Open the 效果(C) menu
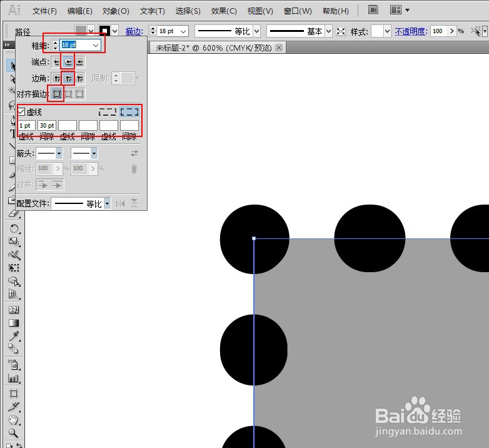Screen dimensions: 489x448 pyautogui.click(x=224, y=11)
